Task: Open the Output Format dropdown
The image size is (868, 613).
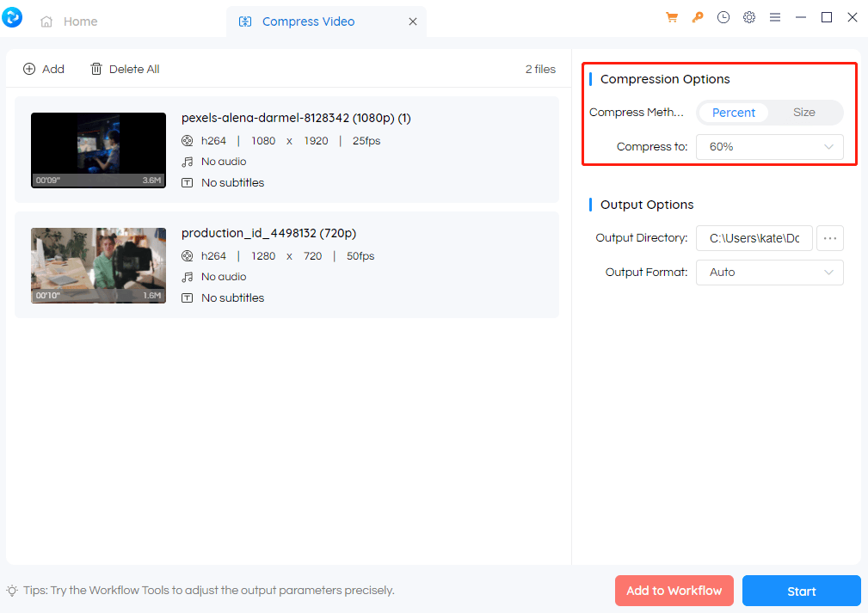Action: [769, 273]
